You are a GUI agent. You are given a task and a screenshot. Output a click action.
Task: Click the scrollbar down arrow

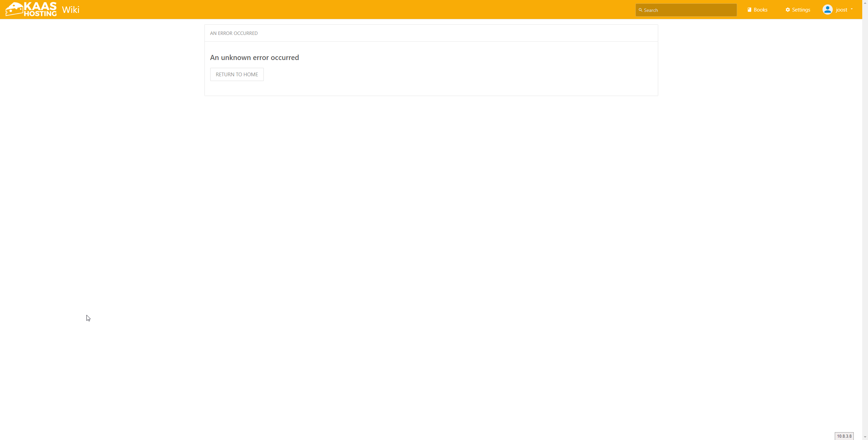coord(865,437)
